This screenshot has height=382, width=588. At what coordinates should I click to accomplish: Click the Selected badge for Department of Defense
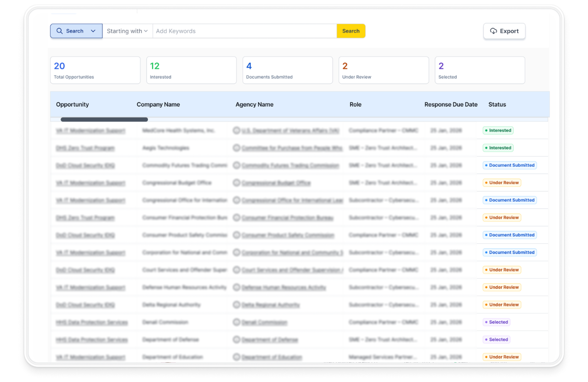tap(497, 340)
